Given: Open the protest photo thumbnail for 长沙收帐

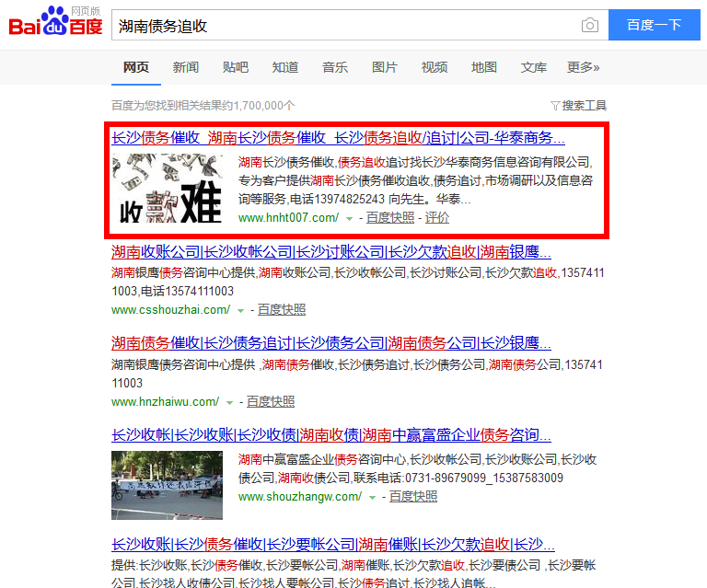Looking at the screenshot, I should click(167, 484).
